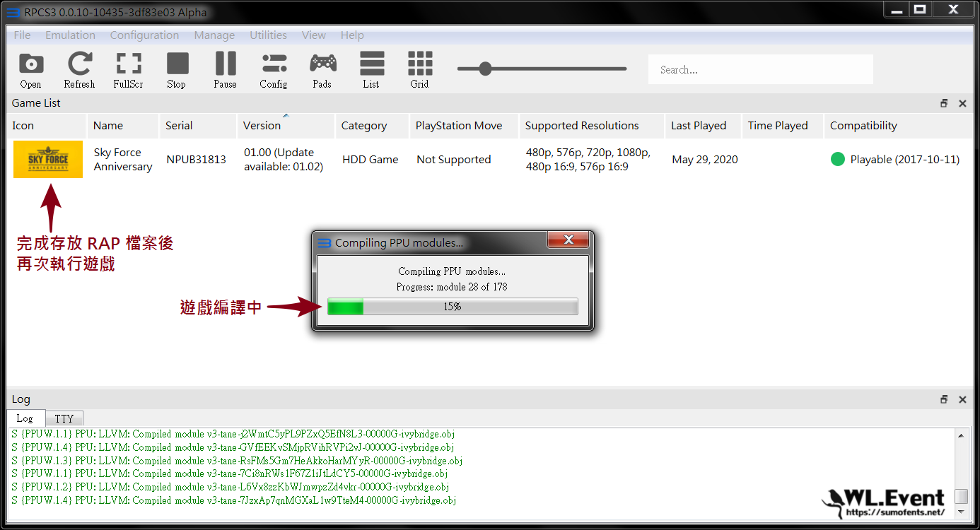The width and height of the screenshot is (980, 530).
Task: Open the File menu
Action: click(x=22, y=35)
